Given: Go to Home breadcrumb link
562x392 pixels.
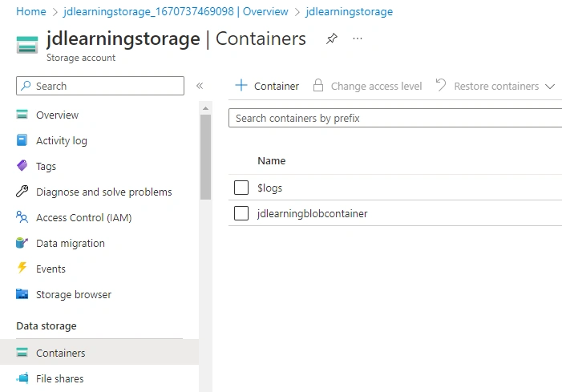Looking at the screenshot, I should coord(31,11).
